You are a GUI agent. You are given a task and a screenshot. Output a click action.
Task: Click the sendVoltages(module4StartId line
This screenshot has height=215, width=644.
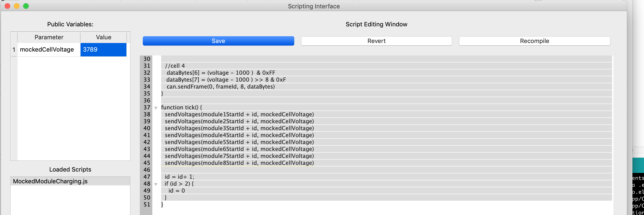239,135
